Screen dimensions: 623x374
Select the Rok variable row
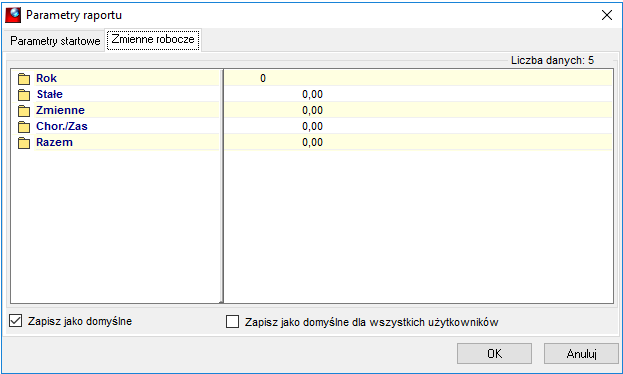pyautogui.click(x=118, y=78)
